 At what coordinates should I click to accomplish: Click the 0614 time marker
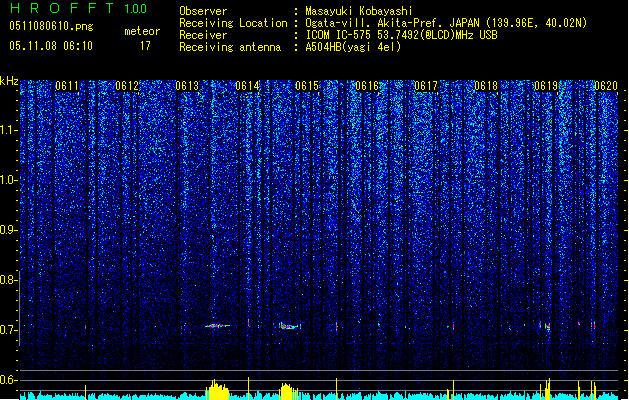click(x=247, y=86)
